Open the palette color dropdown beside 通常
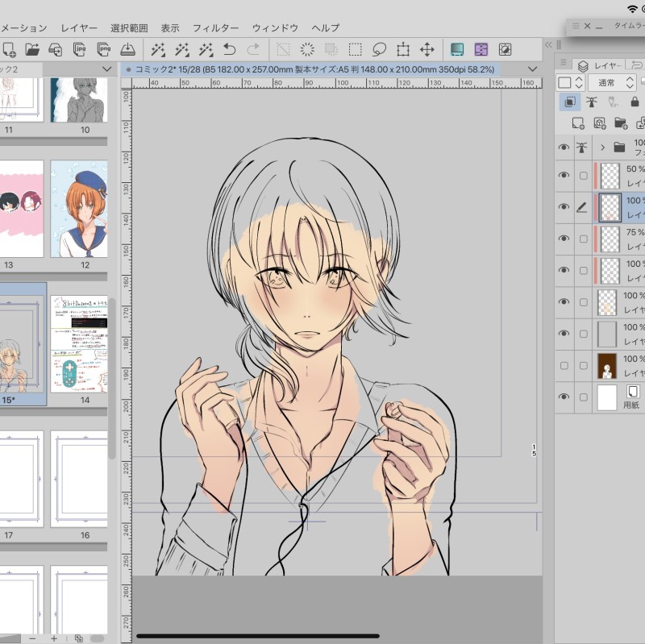Image resolution: width=645 pixels, height=644 pixels. click(579, 83)
